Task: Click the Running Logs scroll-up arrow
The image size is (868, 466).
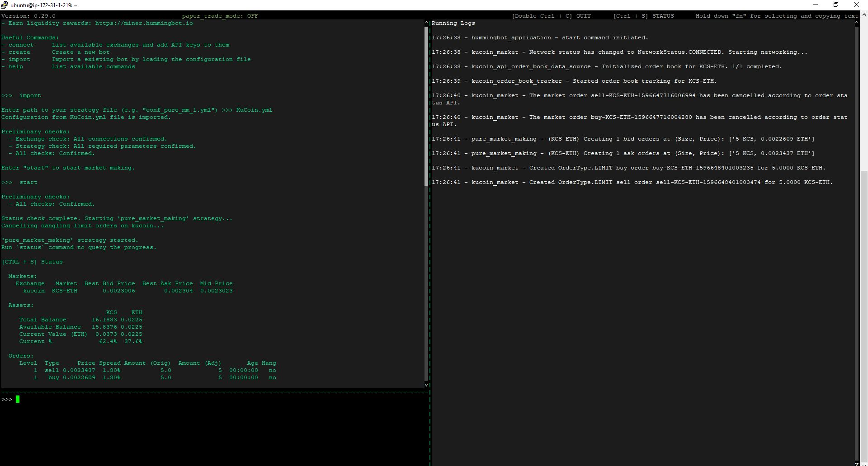Action: tap(856, 22)
